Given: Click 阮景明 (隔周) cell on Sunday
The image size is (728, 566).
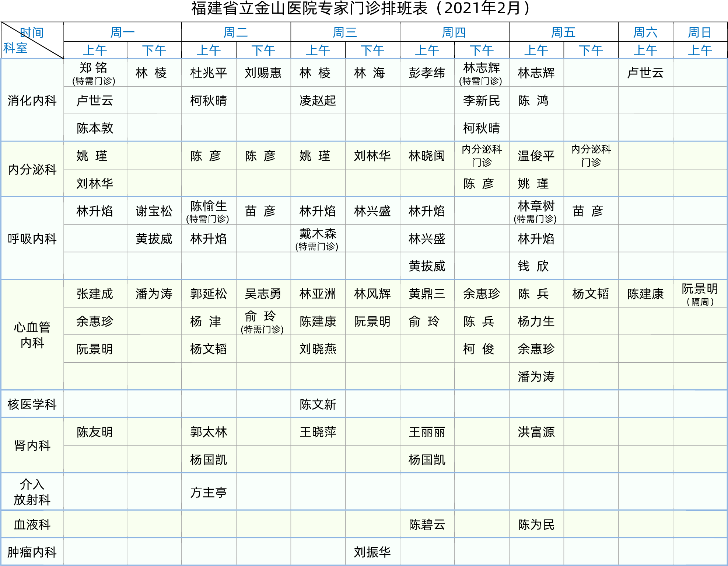Looking at the screenshot, I should (x=700, y=294).
